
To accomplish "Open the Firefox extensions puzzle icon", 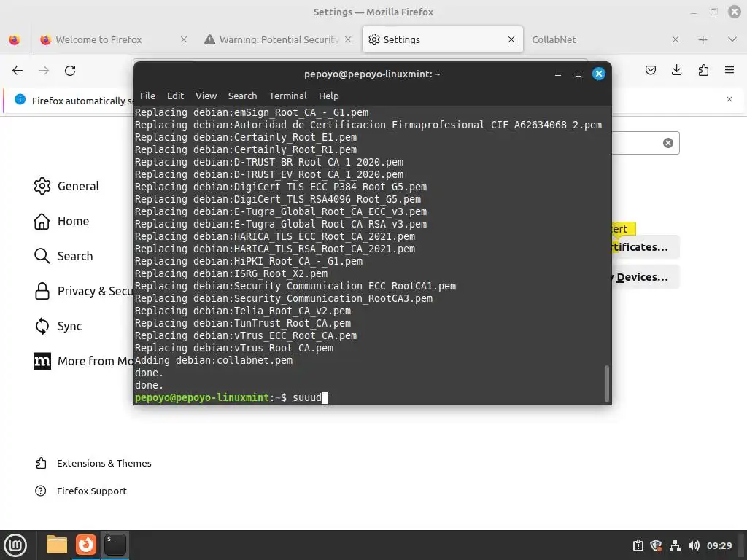I will click(703, 71).
